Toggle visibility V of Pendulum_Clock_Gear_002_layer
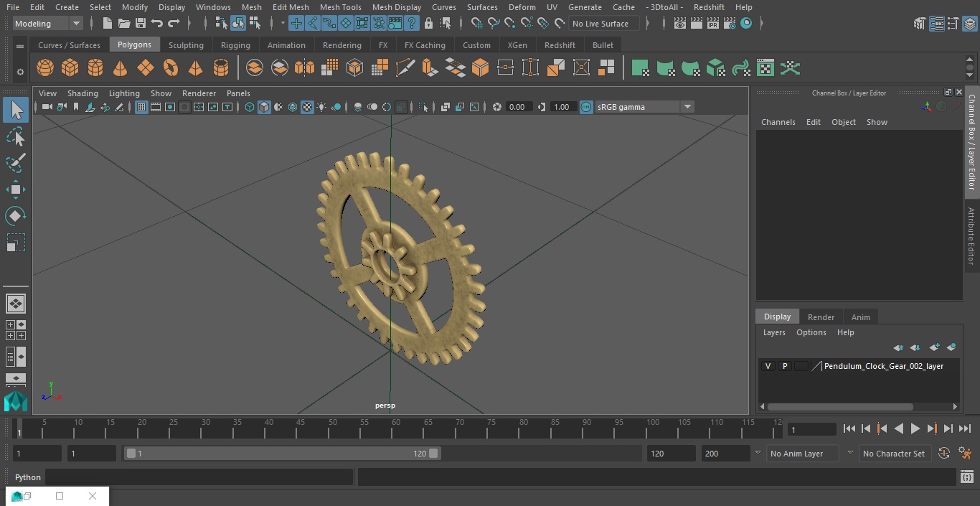Image resolution: width=980 pixels, height=506 pixels. pyautogui.click(x=768, y=366)
